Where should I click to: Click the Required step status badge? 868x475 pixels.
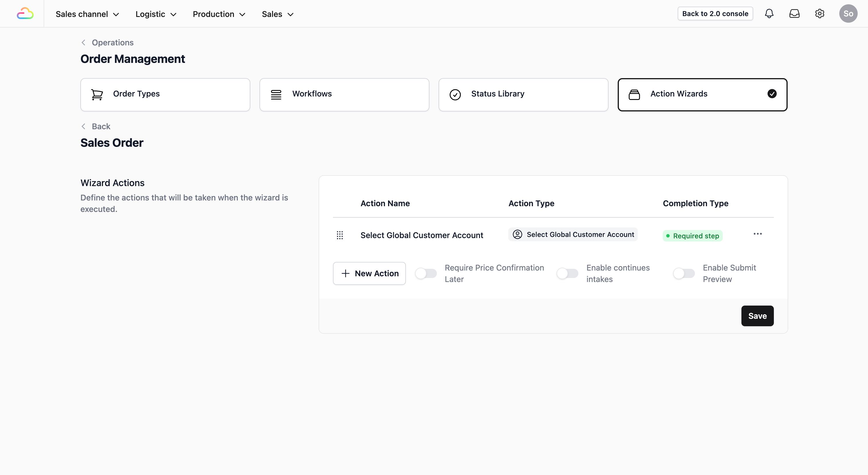(692, 236)
